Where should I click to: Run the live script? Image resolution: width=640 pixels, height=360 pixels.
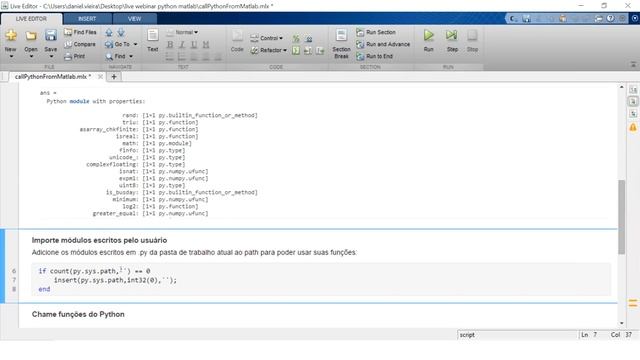coord(429,40)
